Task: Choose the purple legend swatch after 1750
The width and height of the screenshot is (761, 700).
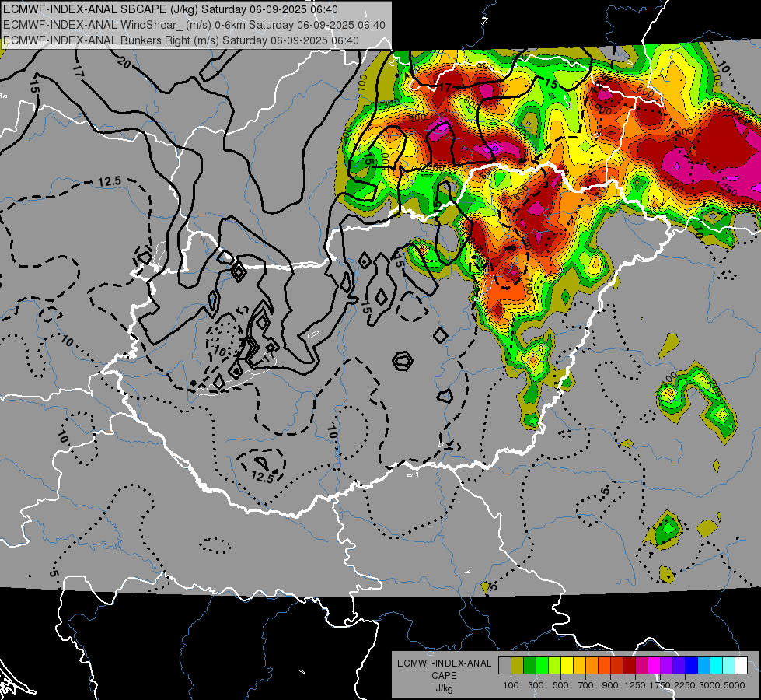Action: click(667, 665)
